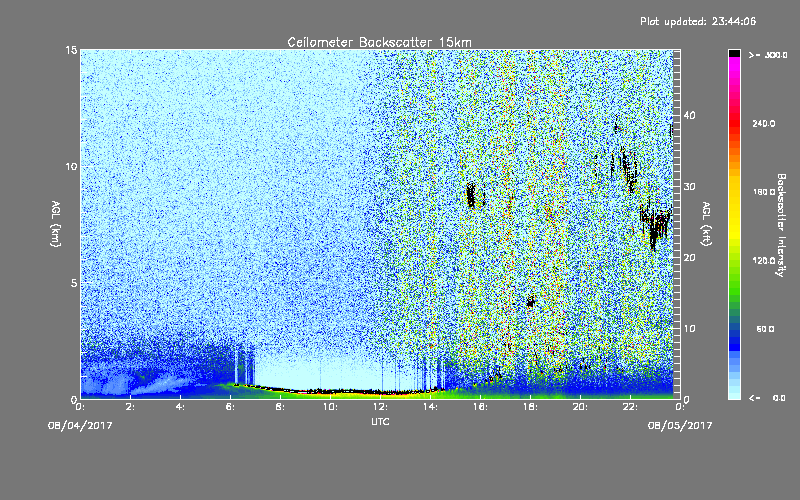Click the '22:' hour tick label
800x500 pixels.
click(x=630, y=407)
